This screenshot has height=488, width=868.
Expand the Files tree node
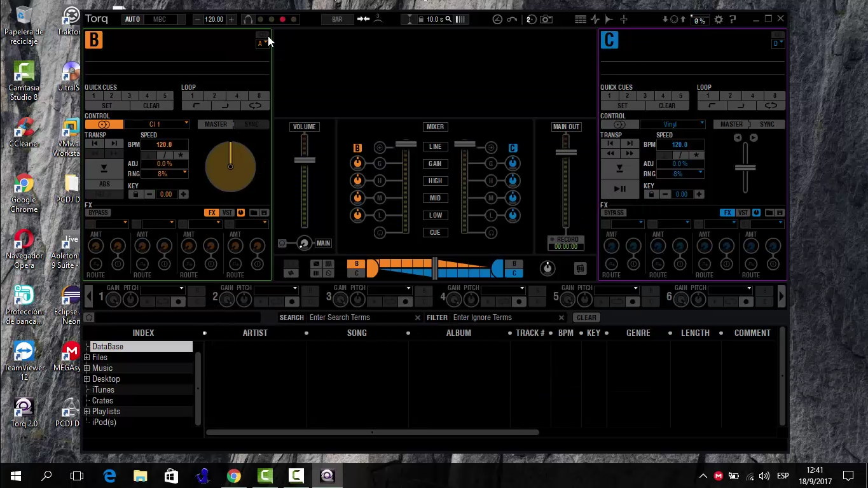tap(87, 358)
